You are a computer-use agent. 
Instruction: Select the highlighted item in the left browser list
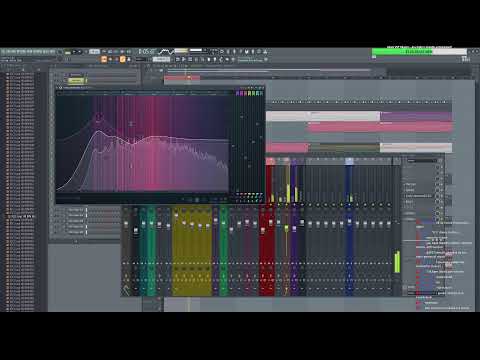click(x=20, y=217)
